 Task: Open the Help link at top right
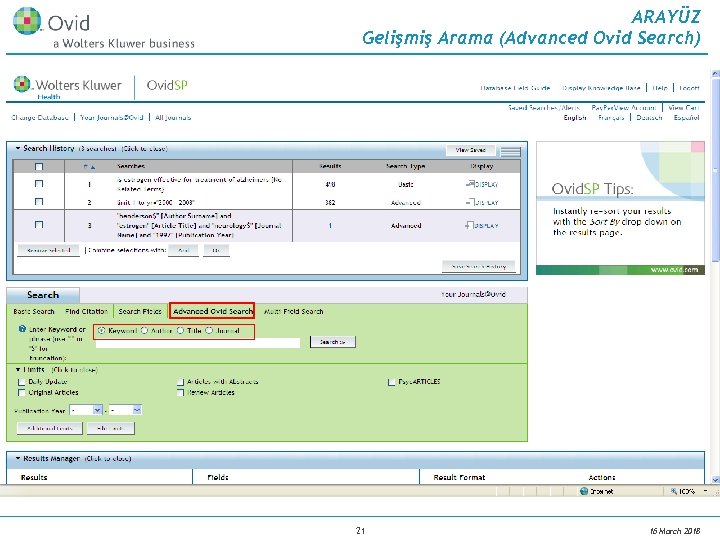point(660,88)
